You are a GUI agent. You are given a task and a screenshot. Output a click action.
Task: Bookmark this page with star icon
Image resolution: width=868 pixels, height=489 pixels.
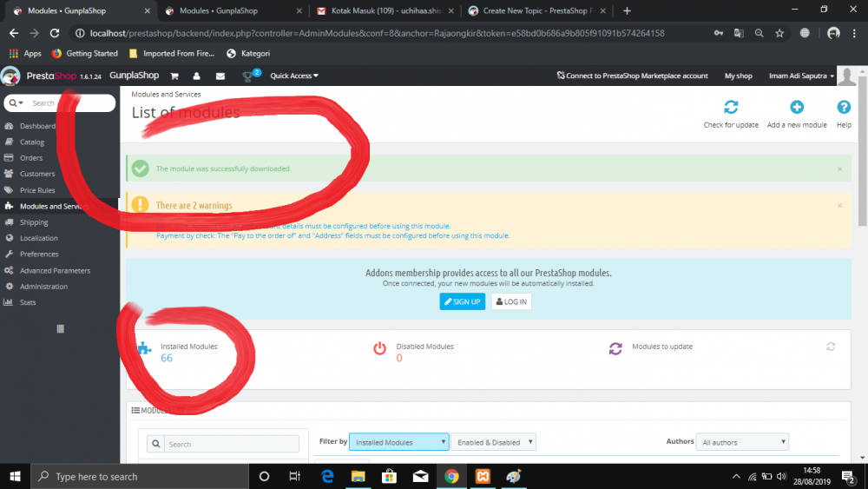pyautogui.click(x=779, y=33)
